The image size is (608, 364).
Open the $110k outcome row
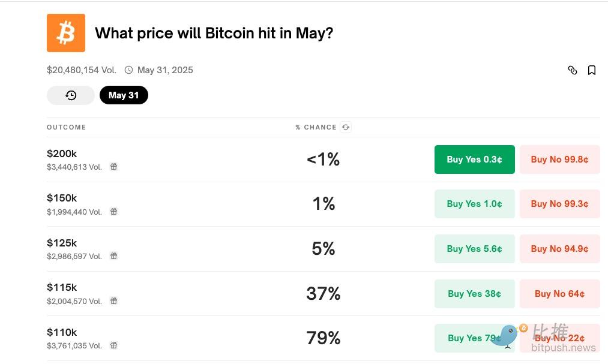pyautogui.click(x=62, y=332)
